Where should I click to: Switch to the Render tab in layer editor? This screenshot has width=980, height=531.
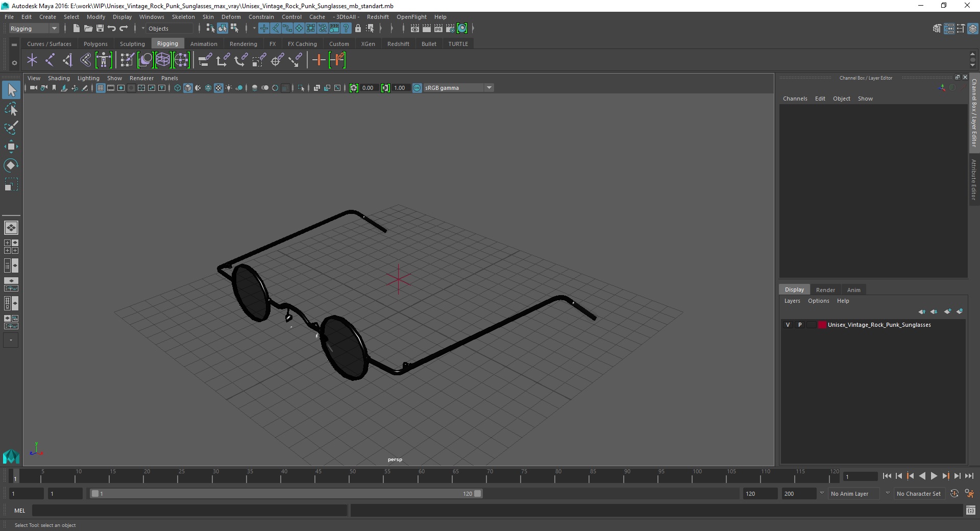[x=825, y=289]
